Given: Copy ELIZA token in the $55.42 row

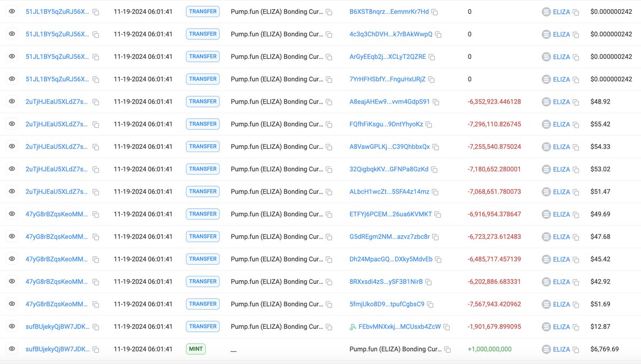Looking at the screenshot, I should click(x=576, y=124).
